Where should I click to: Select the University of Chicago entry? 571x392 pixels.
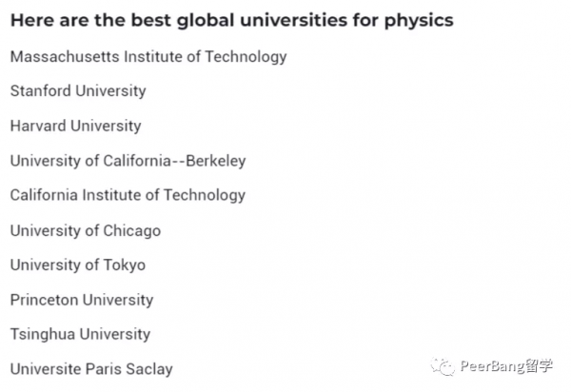[86, 230]
